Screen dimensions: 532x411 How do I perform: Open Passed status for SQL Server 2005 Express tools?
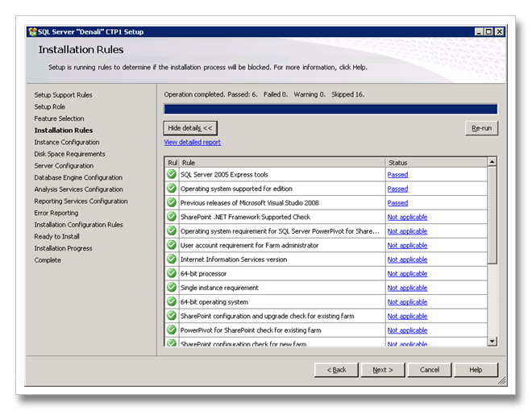(x=397, y=175)
